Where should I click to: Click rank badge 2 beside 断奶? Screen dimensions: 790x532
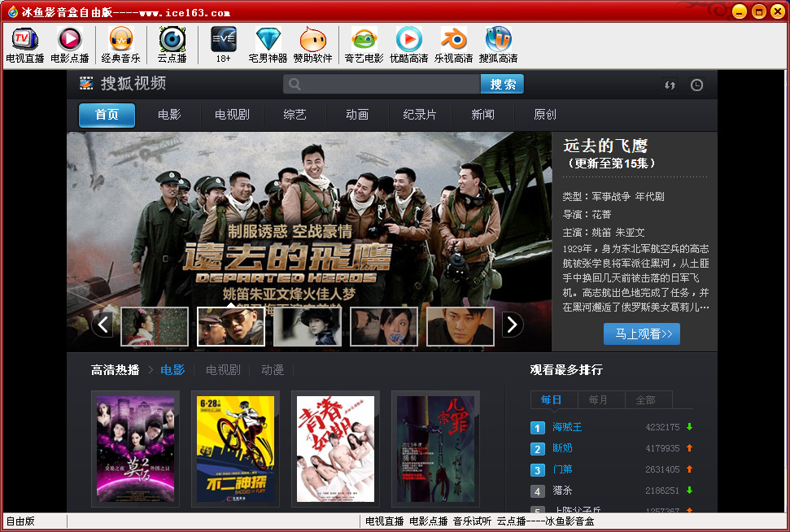point(538,449)
